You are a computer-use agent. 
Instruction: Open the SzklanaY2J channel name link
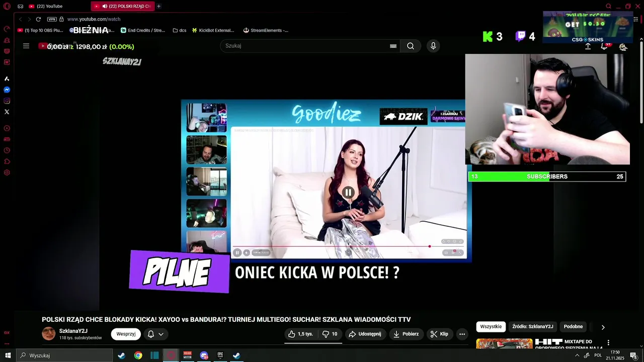[x=73, y=331]
